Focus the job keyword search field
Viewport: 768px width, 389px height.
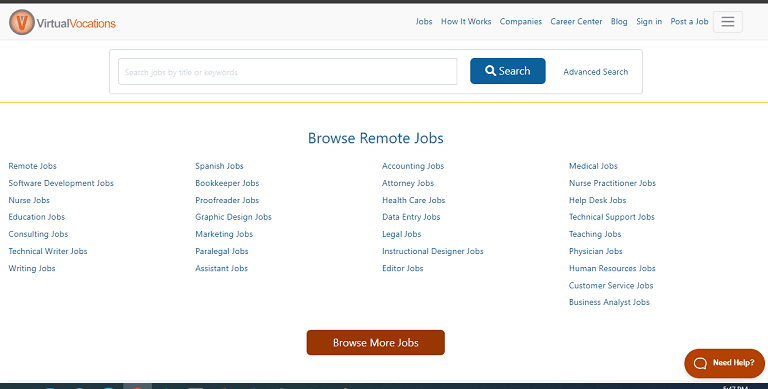click(x=288, y=72)
